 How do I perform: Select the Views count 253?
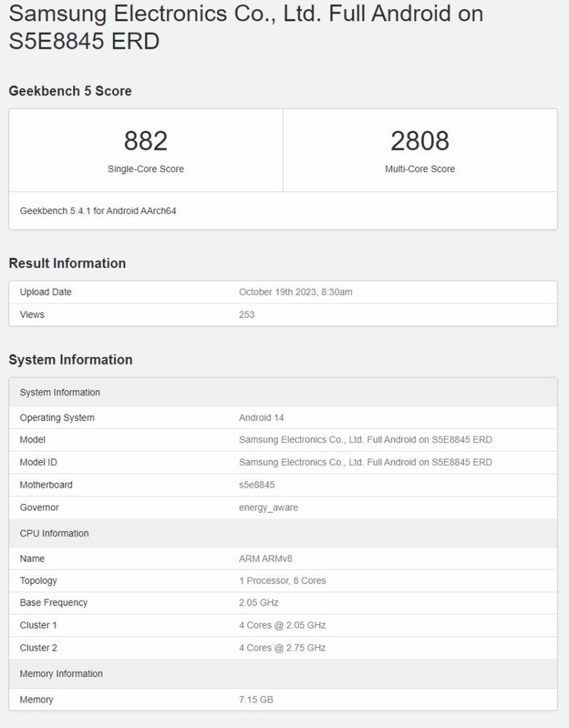[x=247, y=314]
